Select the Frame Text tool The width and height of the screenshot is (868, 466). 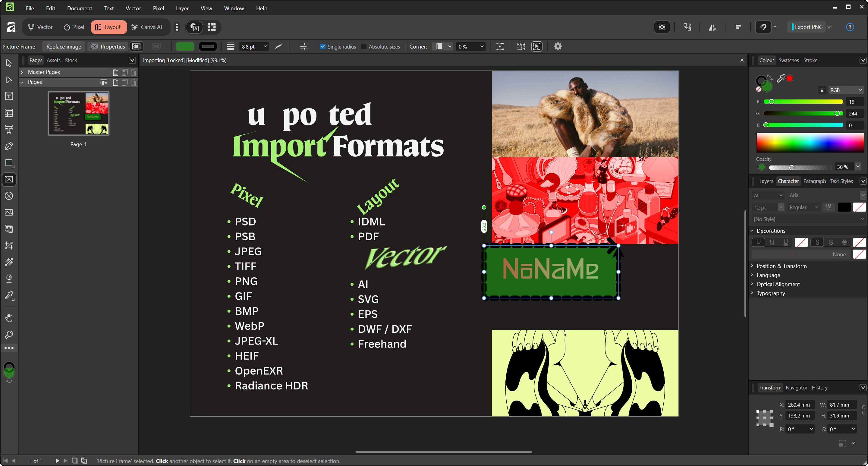click(x=9, y=96)
